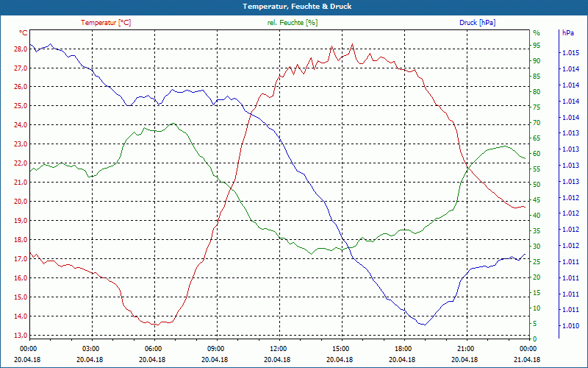This screenshot has width=588, height=368.
Task: Click the 12:00 time axis label
Action: point(278,349)
